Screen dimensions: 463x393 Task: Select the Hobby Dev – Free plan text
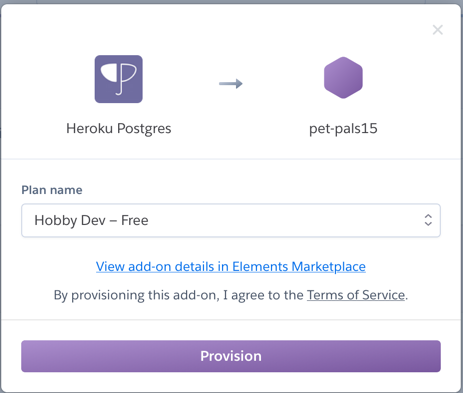coord(91,221)
